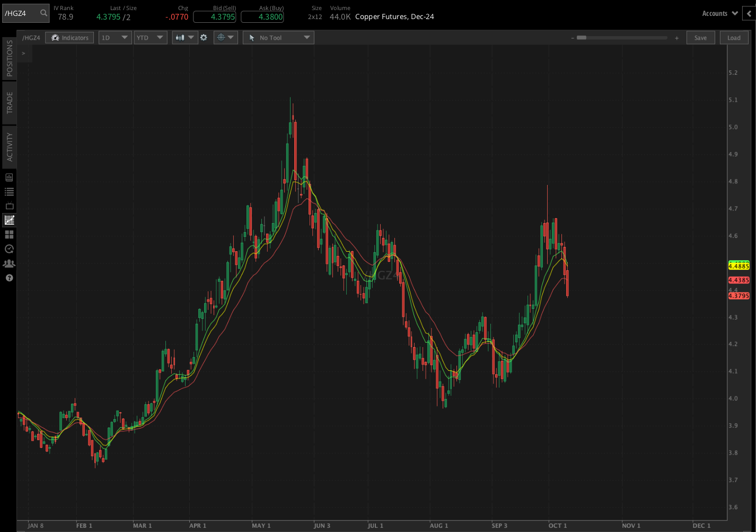Viewport: 756px width, 532px height.
Task: Open the 1D timeframe dropdown
Action: (x=115, y=38)
